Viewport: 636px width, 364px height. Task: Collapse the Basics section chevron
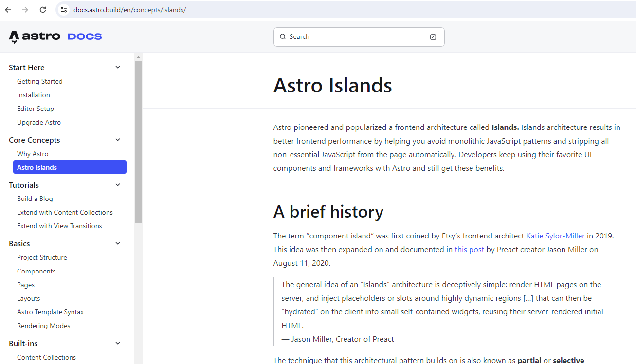(x=118, y=243)
